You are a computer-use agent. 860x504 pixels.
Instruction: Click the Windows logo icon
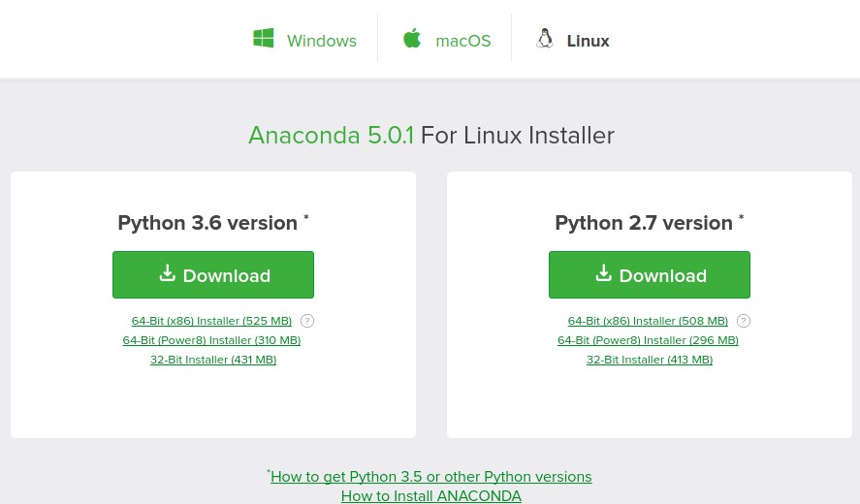(x=263, y=39)
